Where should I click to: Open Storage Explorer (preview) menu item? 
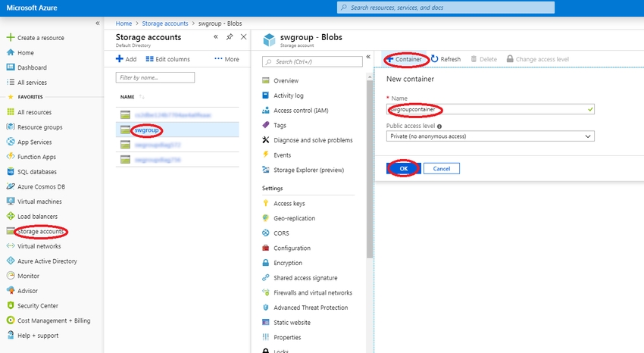(x=308, y=170)
